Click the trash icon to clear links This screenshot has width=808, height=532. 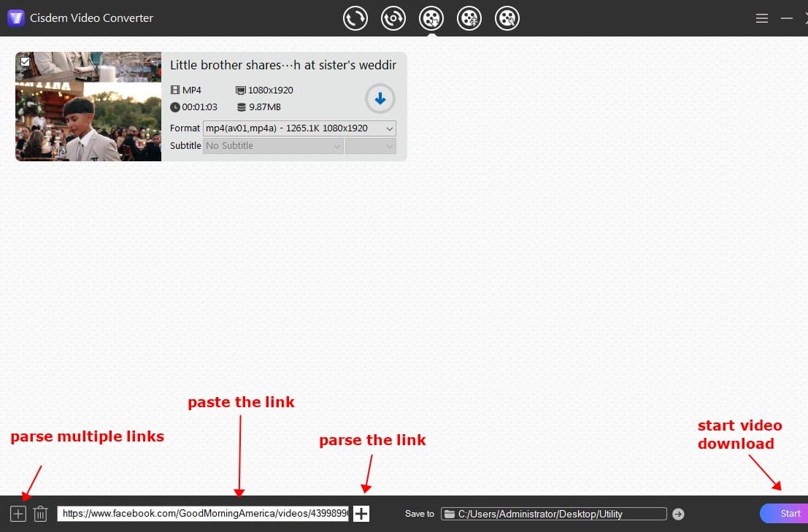40,513
